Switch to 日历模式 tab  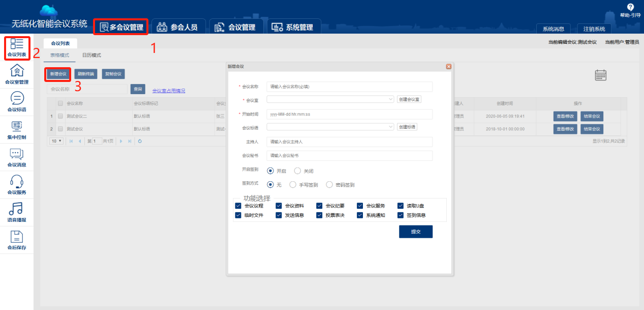91,55
